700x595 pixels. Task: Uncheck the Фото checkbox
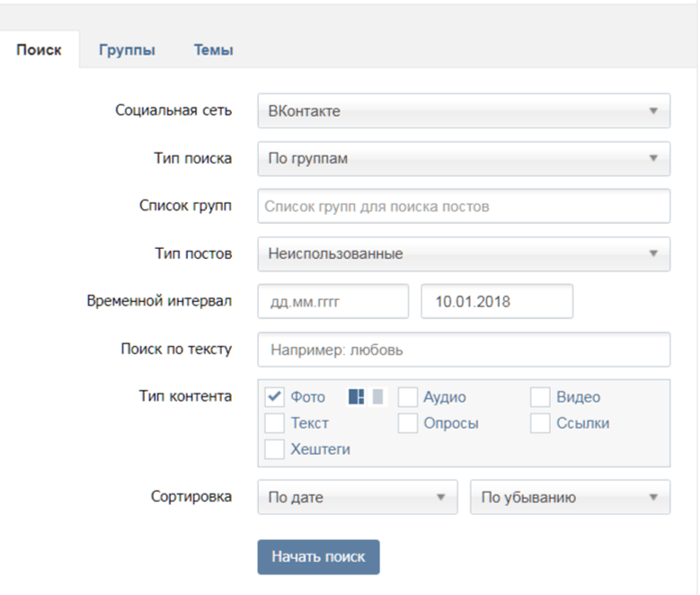click(x=274, y=396)
